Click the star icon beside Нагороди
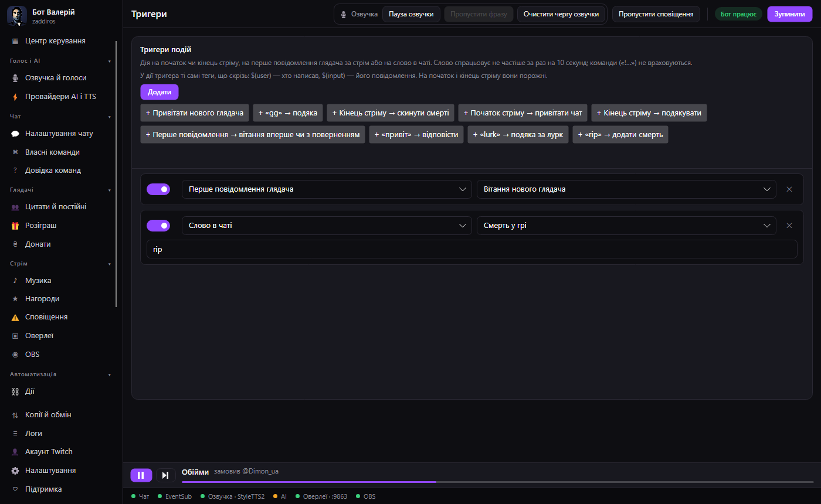 coord(15,299)
